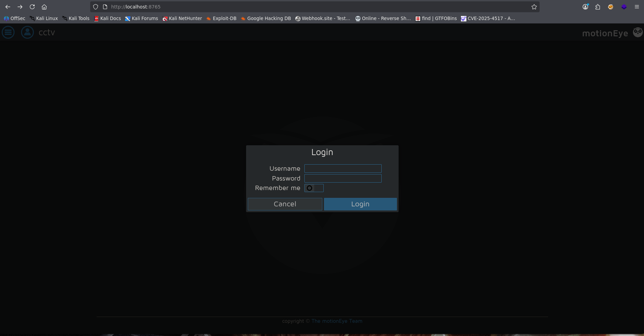The image size is (644, 336).
Task: Click the blue Login button
Action: (360, 204)
